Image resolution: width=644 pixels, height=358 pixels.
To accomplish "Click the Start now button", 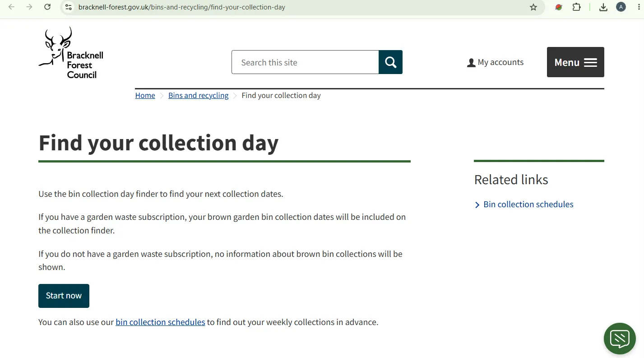I will [x=64, y=296].
